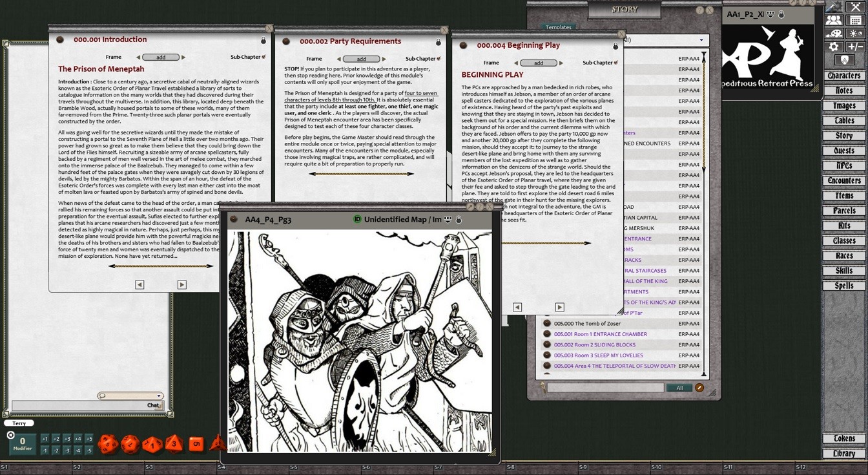Cycle the Frame with the right arrow on Introduction
Screen dimensions: 868x475
coord(181,57)
